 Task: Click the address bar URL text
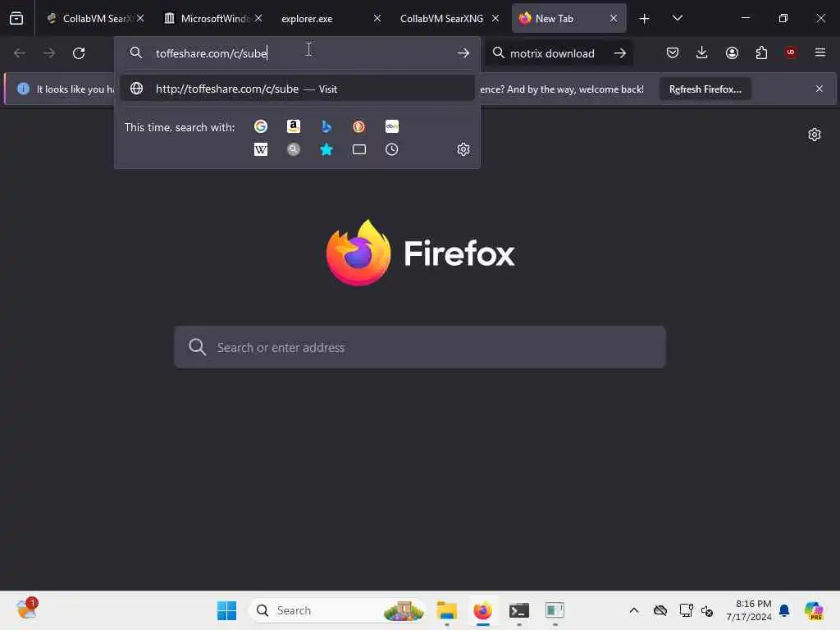[x=212, y=53]
